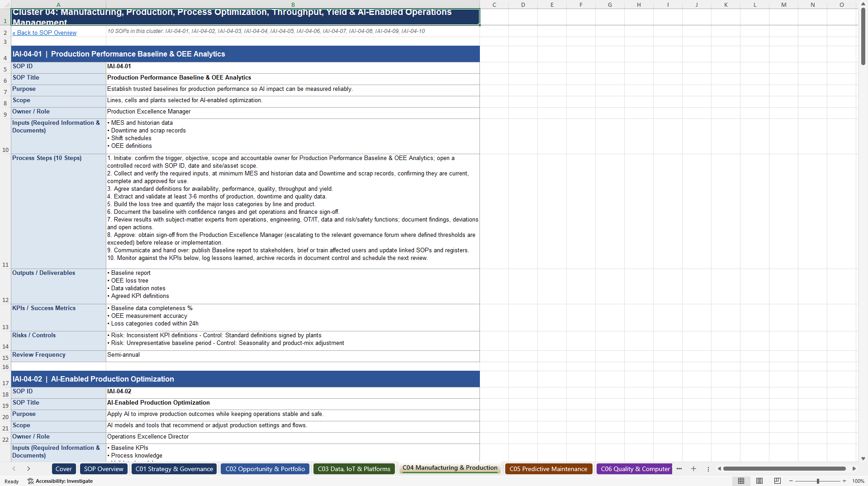The image size is (868, 486).
Task: Click horizontal scrollbar left arrow
Action: pyautogui.click(x=719, y=469)
